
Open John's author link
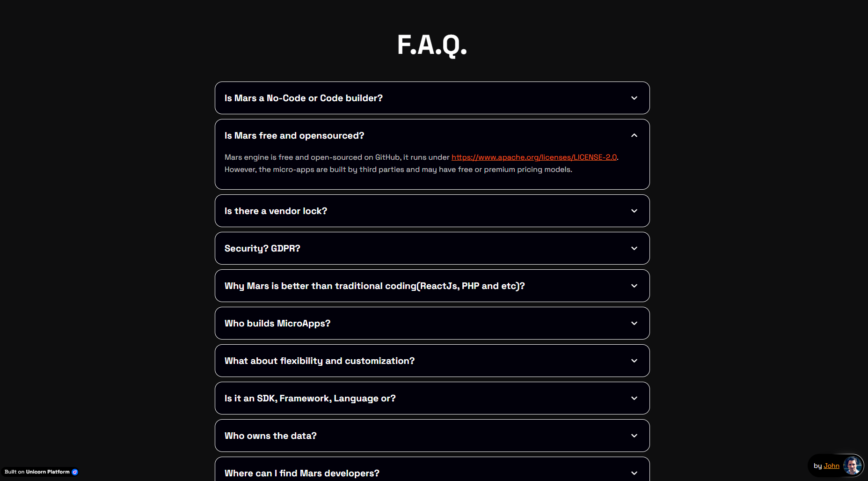(831, 466)
